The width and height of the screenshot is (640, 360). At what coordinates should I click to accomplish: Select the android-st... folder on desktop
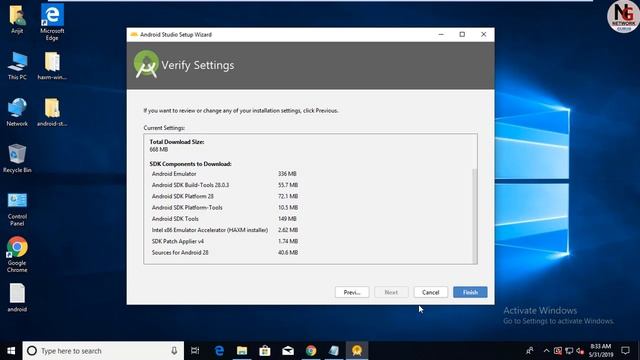(52, 112)
